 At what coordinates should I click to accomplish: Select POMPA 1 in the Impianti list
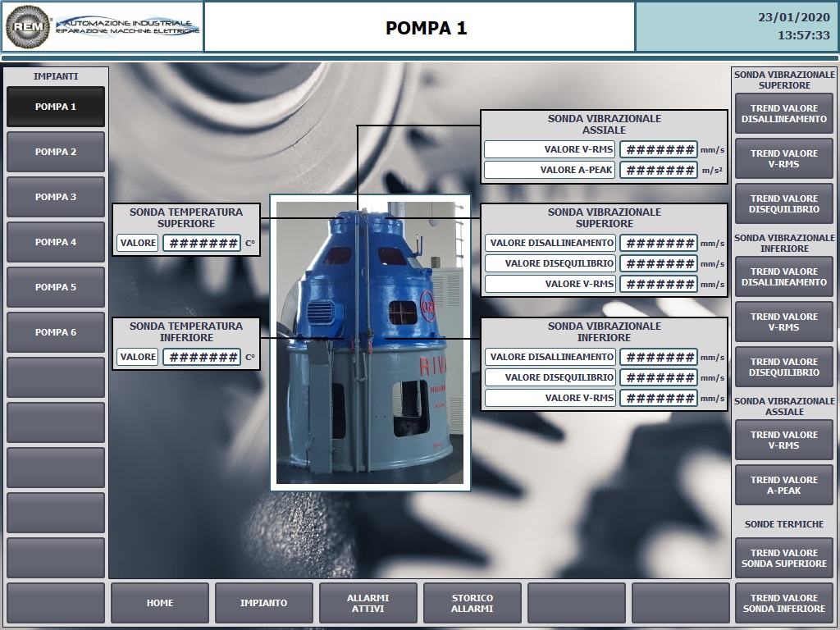click(56, 107)
